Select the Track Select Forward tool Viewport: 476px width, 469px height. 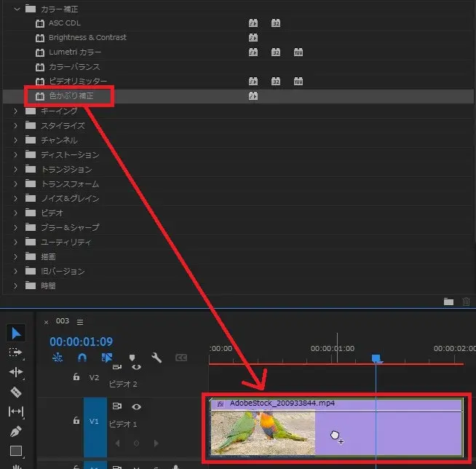click(x=16, y=352)
